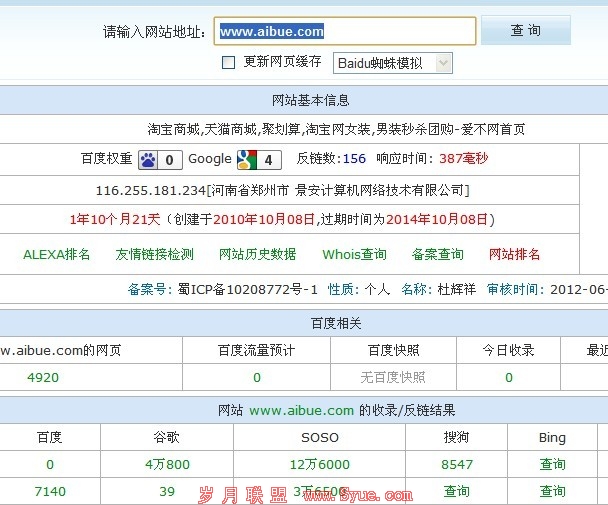Open the Whois查询 link
The width and height of the screenshot is (608, 505).
pyautogui.click(x=354, y=254)
